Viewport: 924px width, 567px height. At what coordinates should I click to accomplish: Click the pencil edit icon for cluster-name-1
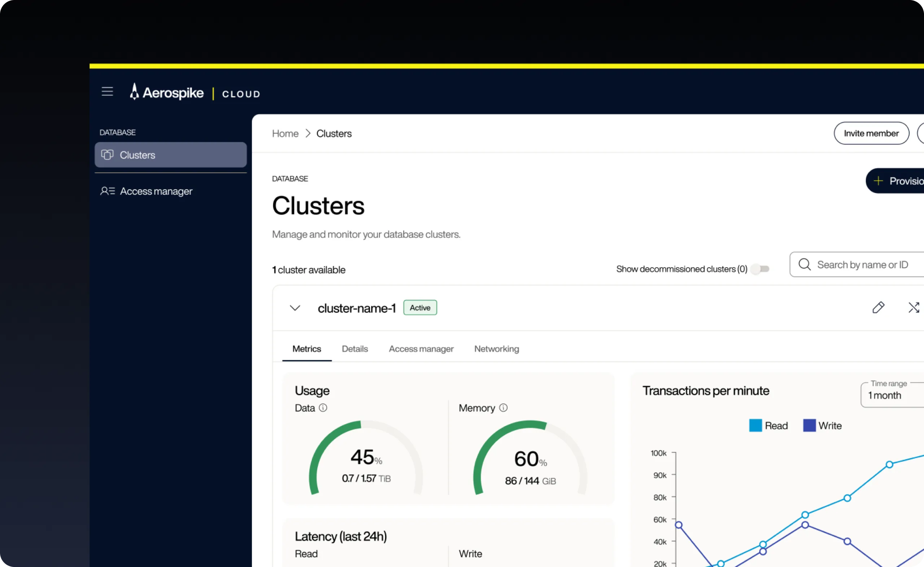point(878,308)
